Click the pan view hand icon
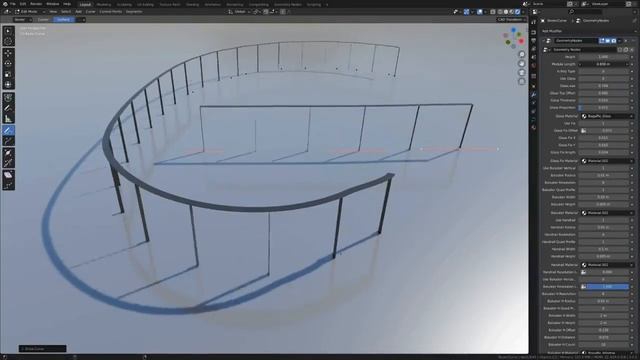The height and width of the screenshot is (360, 640). coord(522,64)
